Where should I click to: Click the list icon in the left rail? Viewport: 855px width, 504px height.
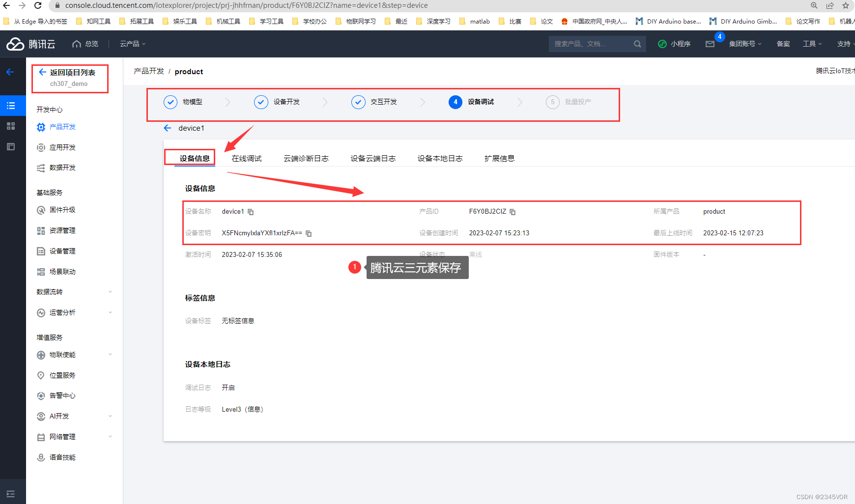tap(11, 106)
